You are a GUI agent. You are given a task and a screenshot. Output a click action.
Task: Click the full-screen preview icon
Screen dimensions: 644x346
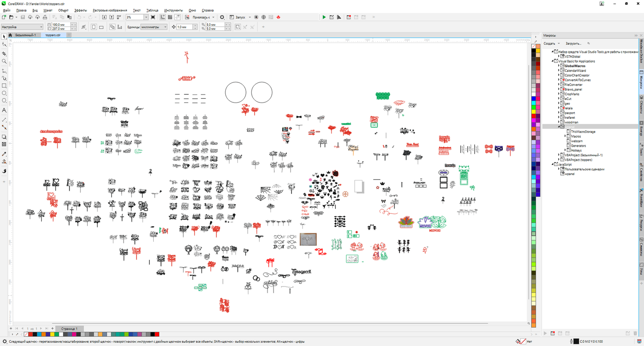[153, 17]
